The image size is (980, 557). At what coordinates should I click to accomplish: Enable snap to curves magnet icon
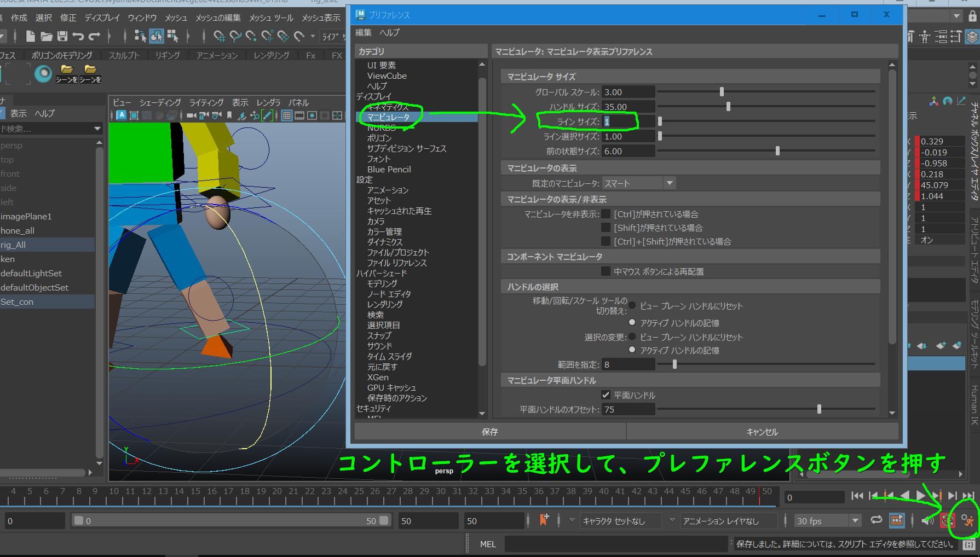(x=235, y=37)
